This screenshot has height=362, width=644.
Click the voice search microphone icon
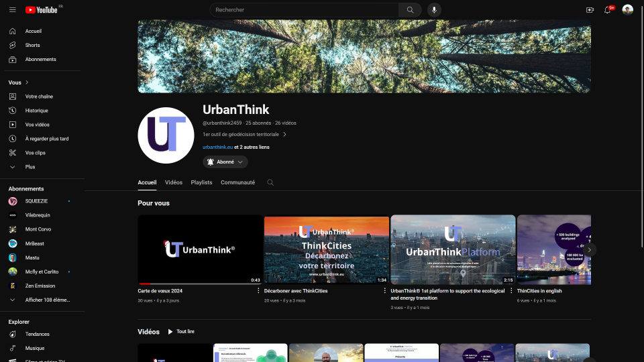click(x=434, y=10)
